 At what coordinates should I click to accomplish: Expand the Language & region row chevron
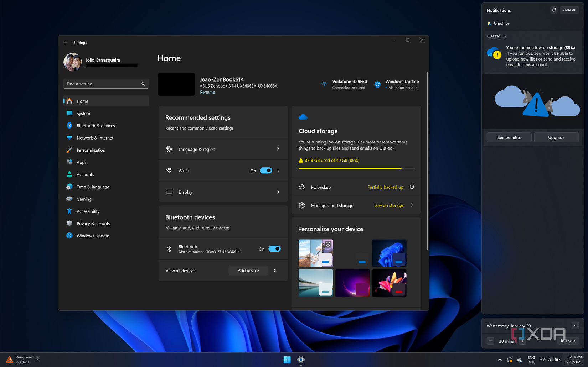[278, 149]
